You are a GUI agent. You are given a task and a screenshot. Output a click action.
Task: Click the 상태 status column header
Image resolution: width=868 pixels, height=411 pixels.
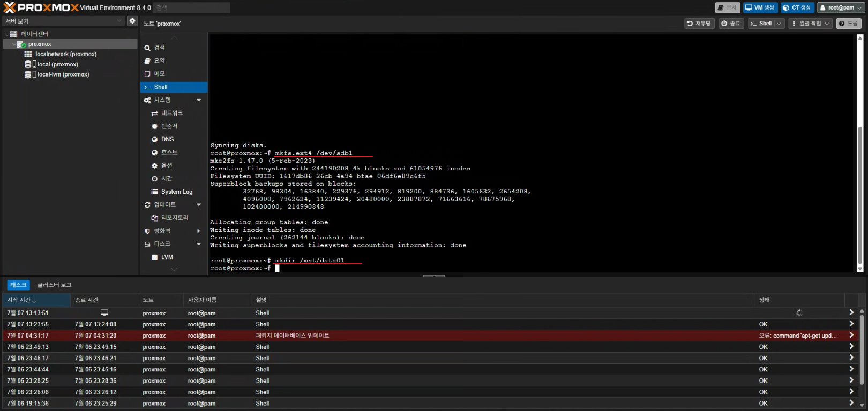tap(799, 300)
